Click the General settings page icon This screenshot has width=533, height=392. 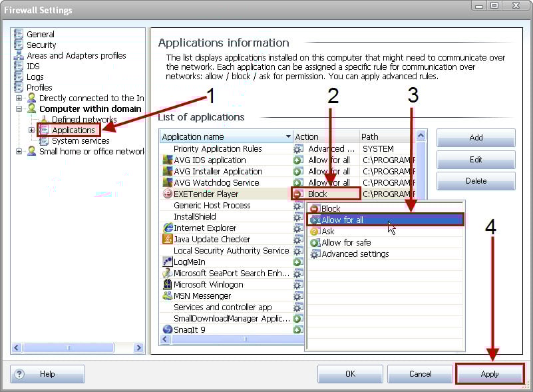(x=19, y=35)
